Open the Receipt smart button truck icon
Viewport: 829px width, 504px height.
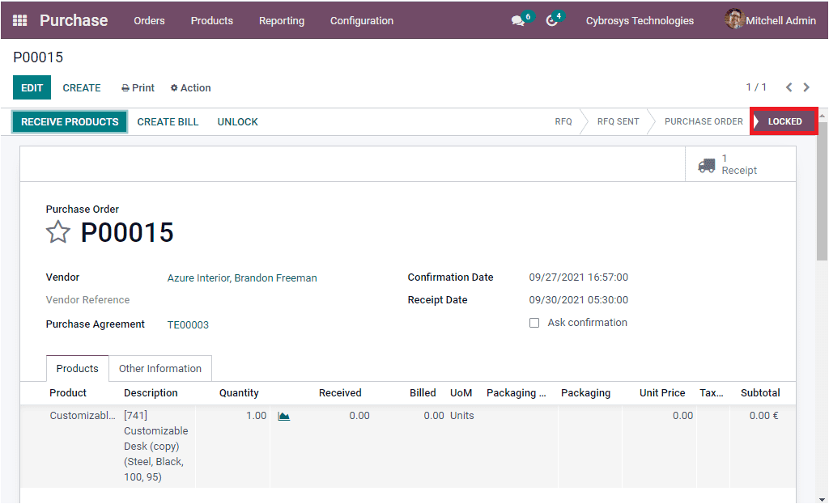tap(706, 164)
